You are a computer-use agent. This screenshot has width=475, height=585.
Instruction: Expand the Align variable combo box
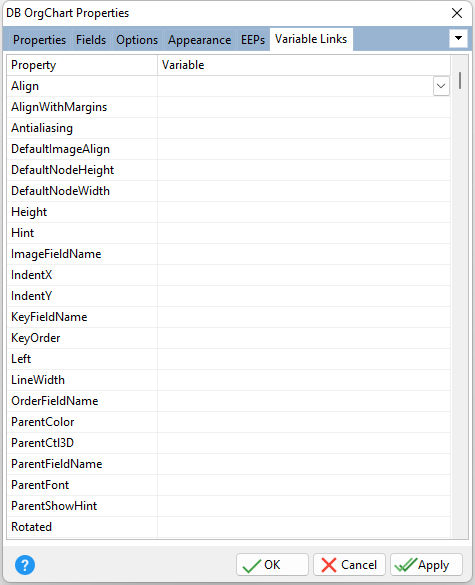[441, 86]
